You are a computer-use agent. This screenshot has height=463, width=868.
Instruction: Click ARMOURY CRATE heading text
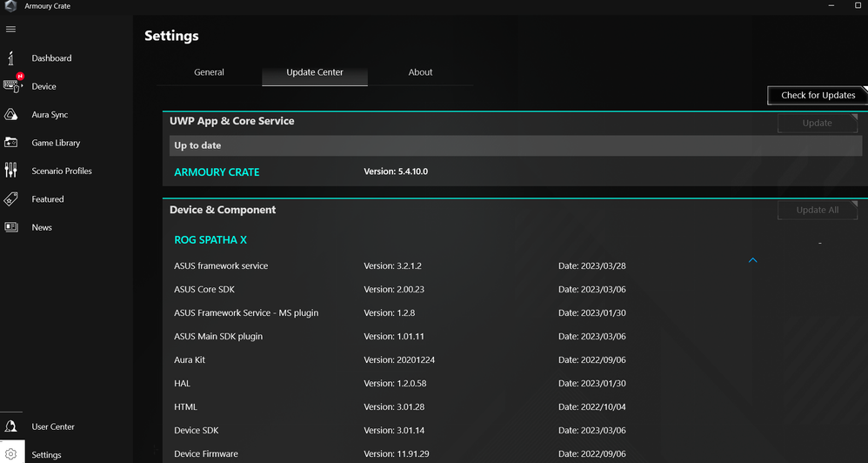[217, 172]
